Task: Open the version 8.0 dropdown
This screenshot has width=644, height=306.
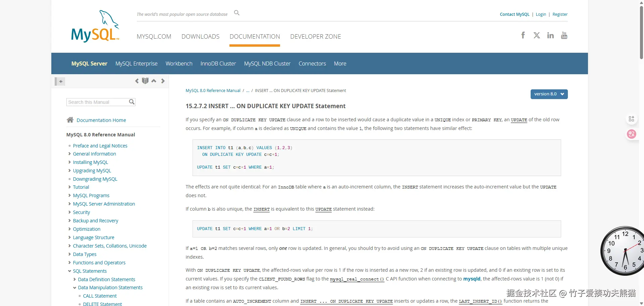Action: pyautogui.click(x=549, y=94)
